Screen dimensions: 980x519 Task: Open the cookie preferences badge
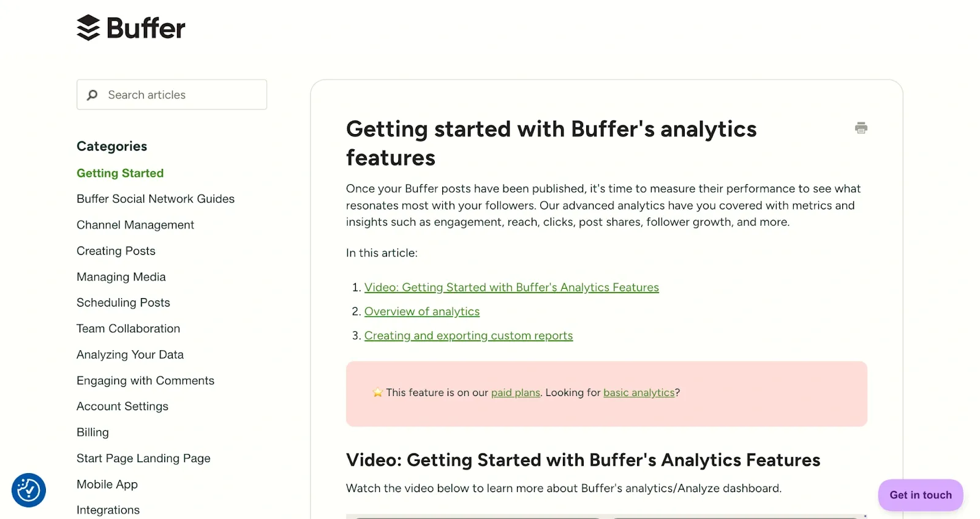pyautogui.click(x=29, y=490)
